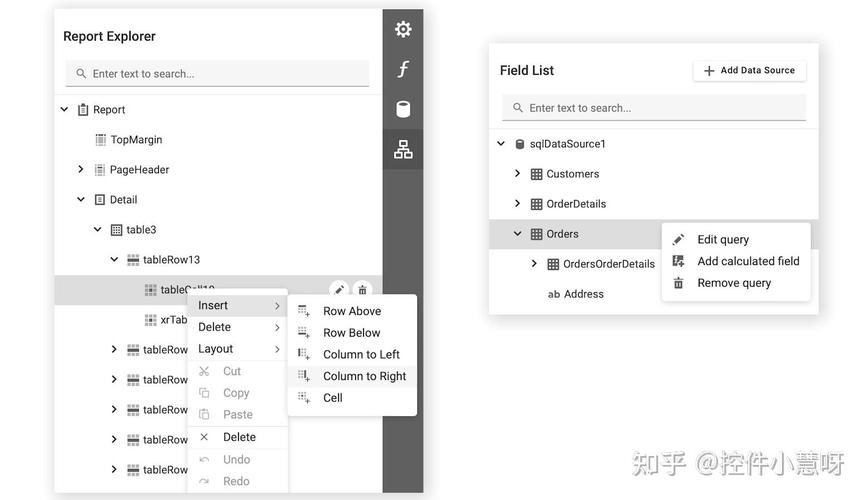Open the Properties gear panel
The height and width of the screenshot is (500, 867).
pos(403,29)
